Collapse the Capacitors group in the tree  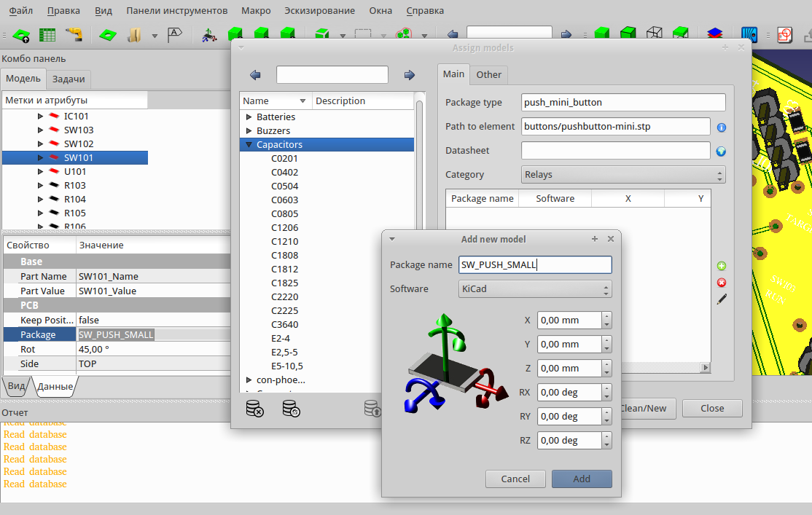[x=249, y=144]
